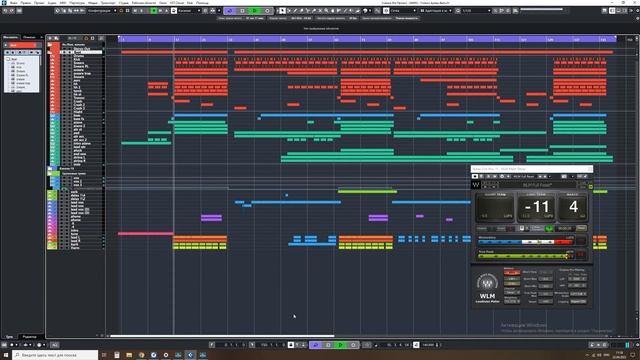Click play in the bottom transport bar

pos(340,345)
